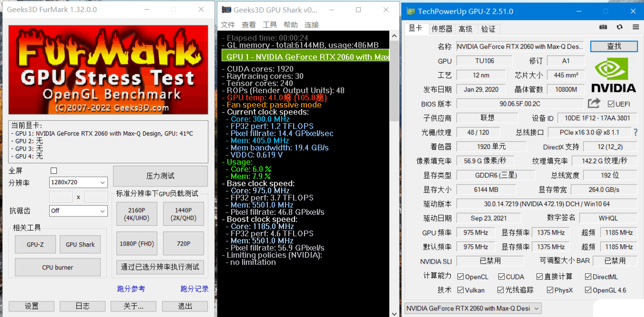
Task: Click the driver version value field
Action: point(547,204)
